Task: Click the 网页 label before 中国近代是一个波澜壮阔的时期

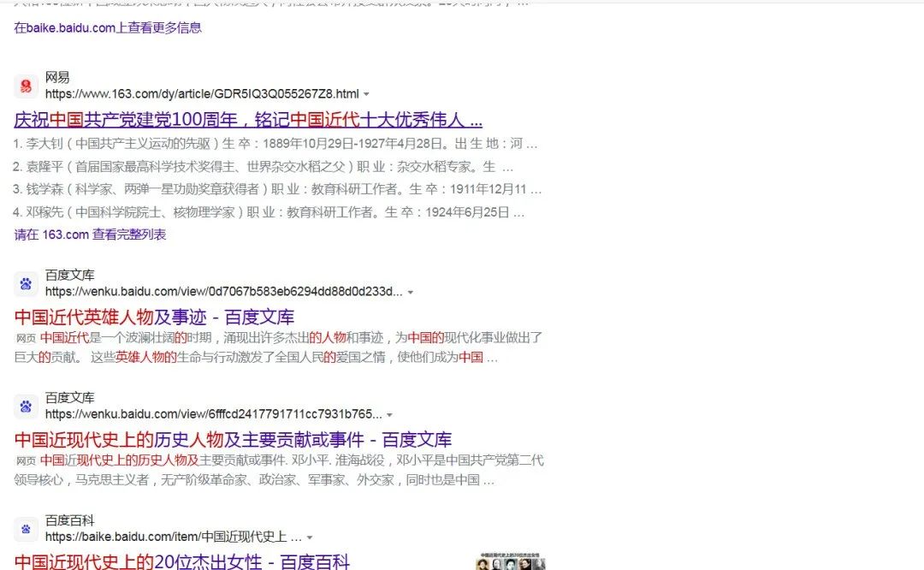Action: tap(26, 338)
